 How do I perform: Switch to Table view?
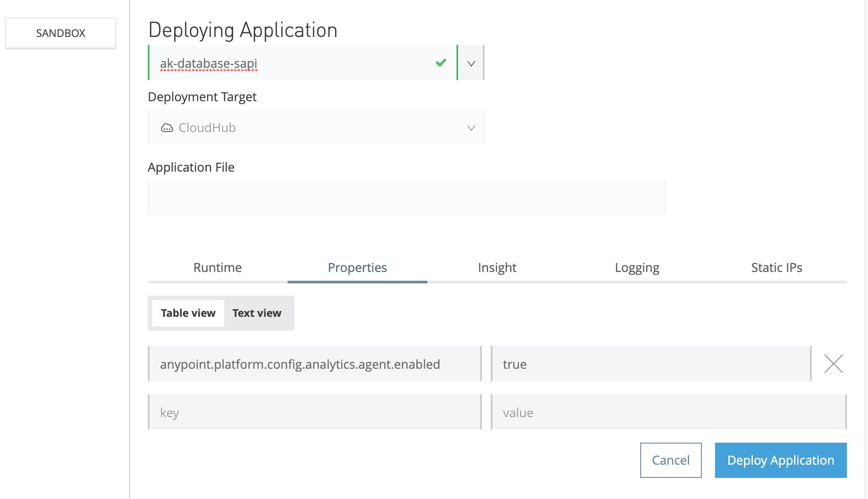tap(188, 313)
